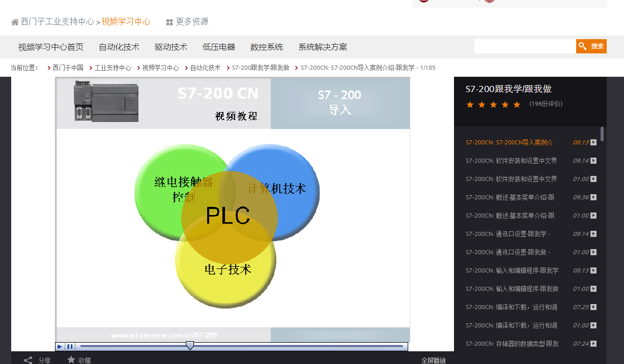Click the grid icon next to 更多资源
Viewport: 624px width, 364px height.
coord(169,22)
